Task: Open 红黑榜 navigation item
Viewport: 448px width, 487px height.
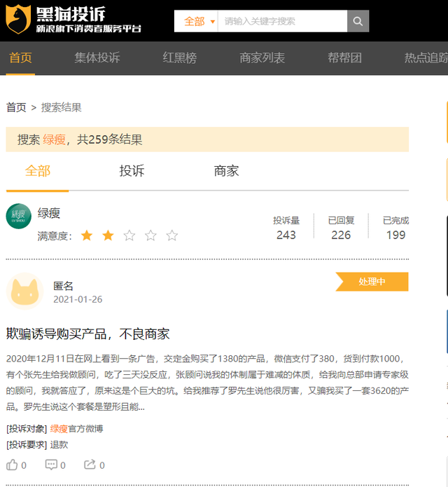Action: (x=180, y=58)
